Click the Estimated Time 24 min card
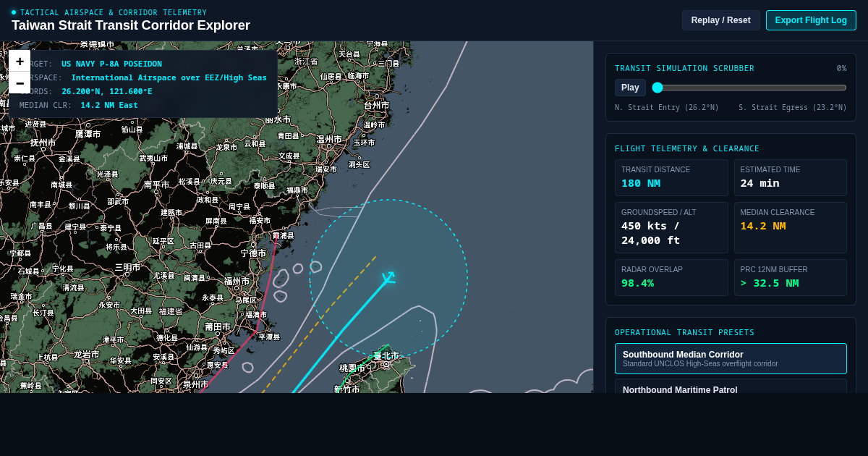This screenshot has width=868, height=456. pos(790,177)
